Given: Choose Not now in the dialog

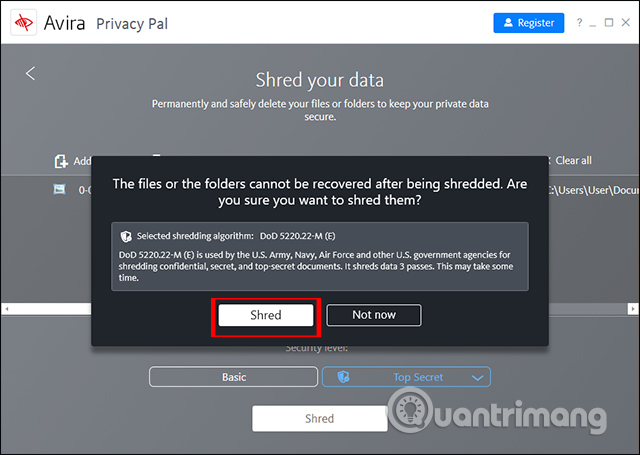Looking at the screenshot, I should [374, 315].
